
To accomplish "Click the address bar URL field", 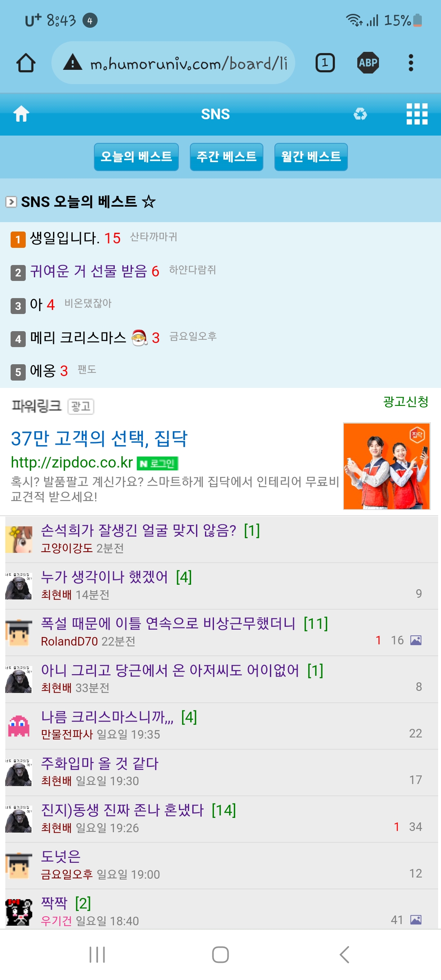I will (173, 63).
